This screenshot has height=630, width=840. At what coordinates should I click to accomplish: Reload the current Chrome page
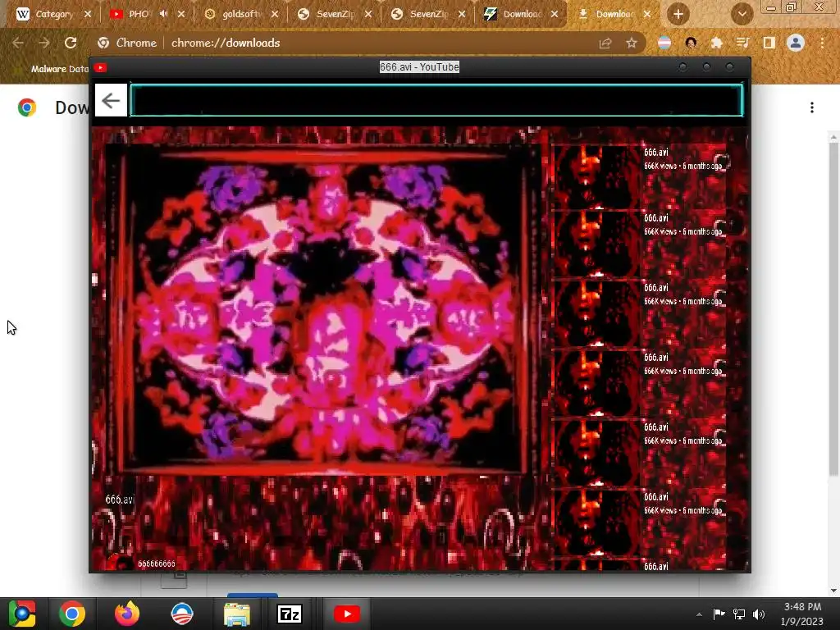click(71, 43)
